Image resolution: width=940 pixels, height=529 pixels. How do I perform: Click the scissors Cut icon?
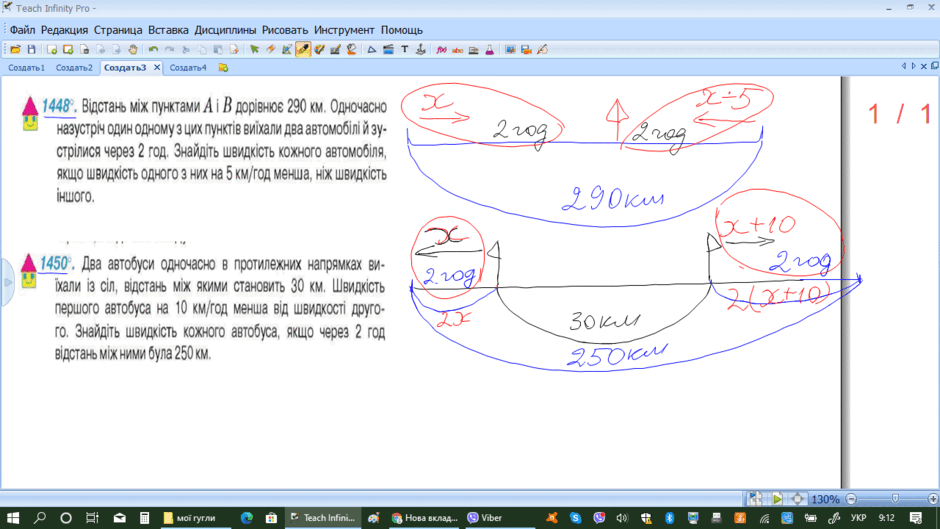(x=186, y=50)
